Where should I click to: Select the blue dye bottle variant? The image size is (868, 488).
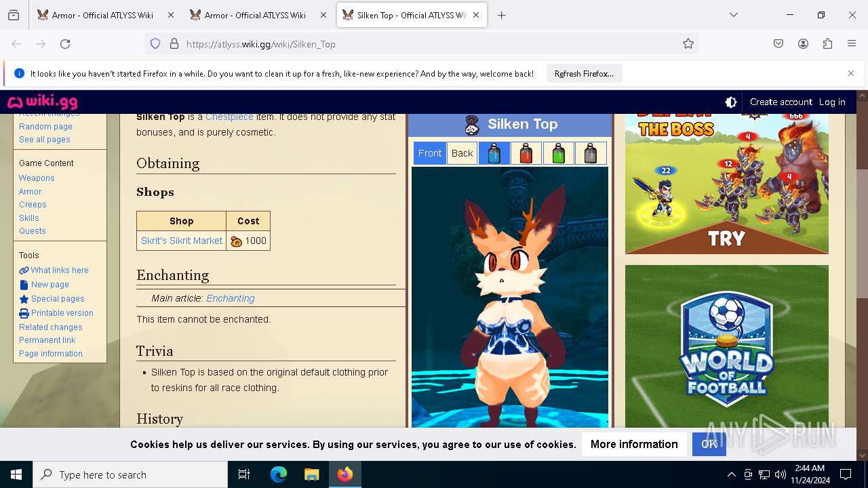[494, 153]
